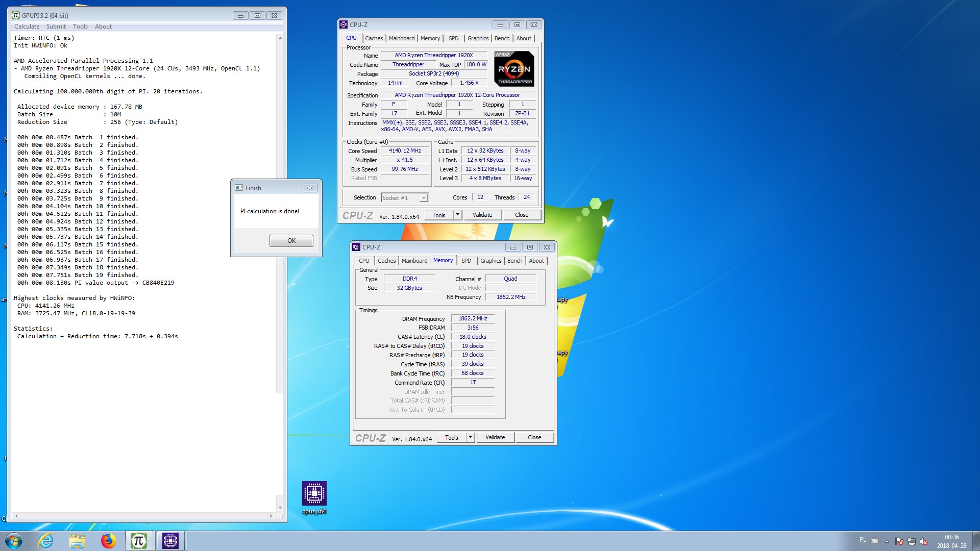980x551 pixels.
Task: Open Caches tab in bottom CPU-Z
Action: coord(386,261)
